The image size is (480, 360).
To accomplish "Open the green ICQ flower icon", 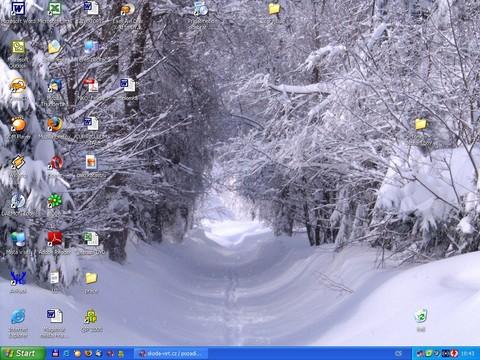I will pyautogui.click(x=55, y=200).
